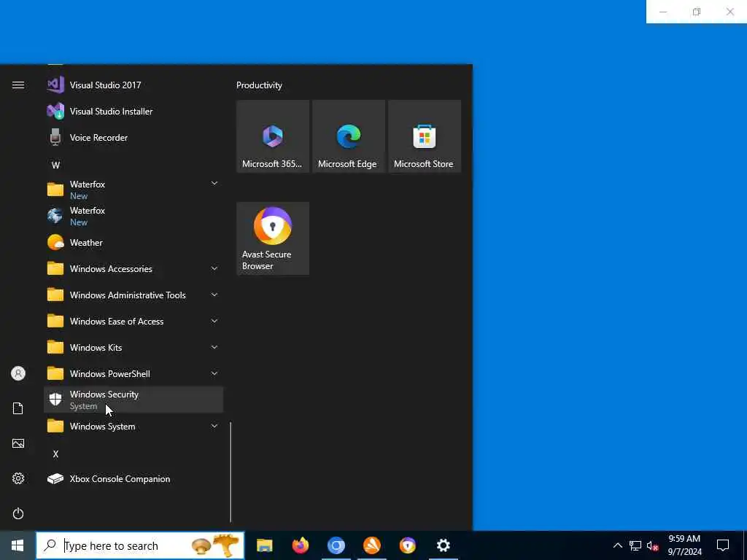
Task: Open the blue circle browser icon on the taskbar
Action: pyautogui.click(x=336, y=545)
